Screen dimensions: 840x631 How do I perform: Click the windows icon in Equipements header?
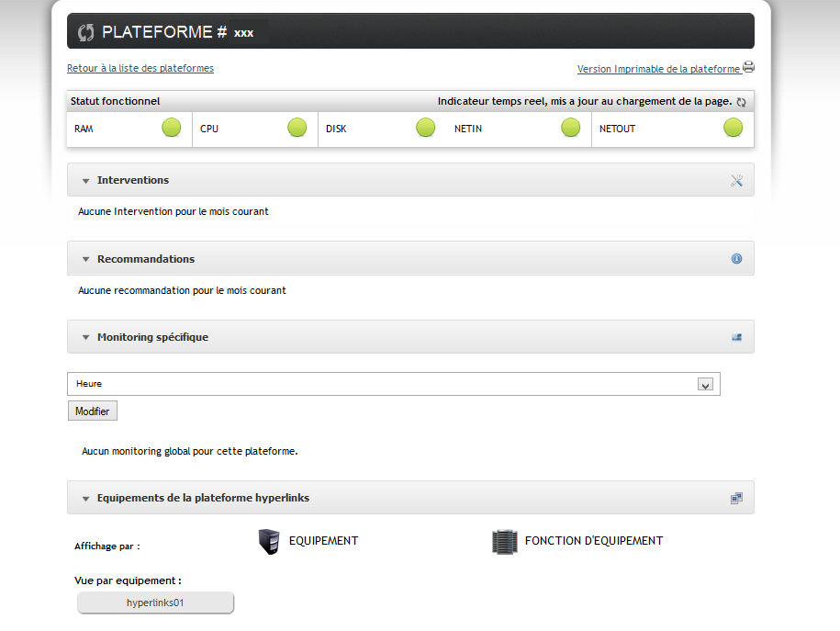point(736,498)
